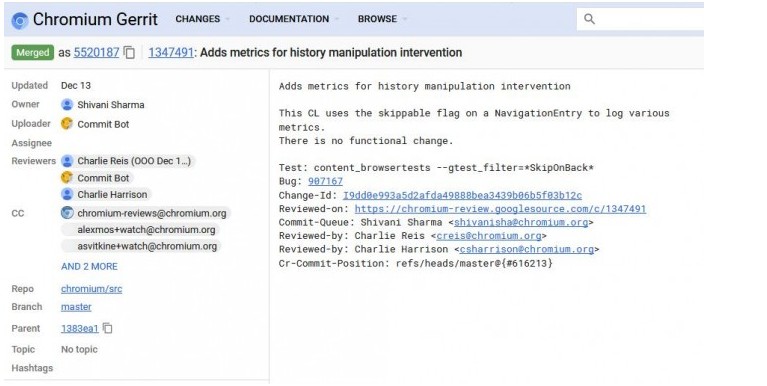Open parent commit link 1383ea1
767x386 pixels.
point(80,328)
